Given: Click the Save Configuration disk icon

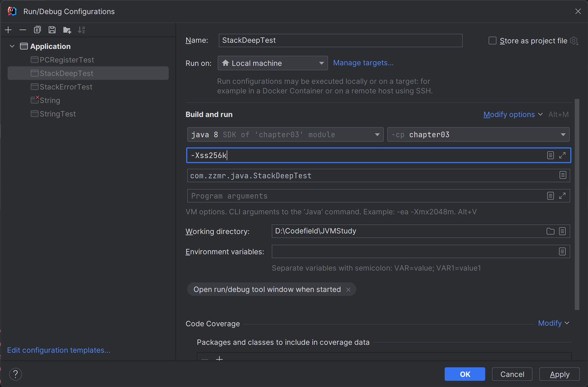Looking at the screenshot, I should coord(52,30).
